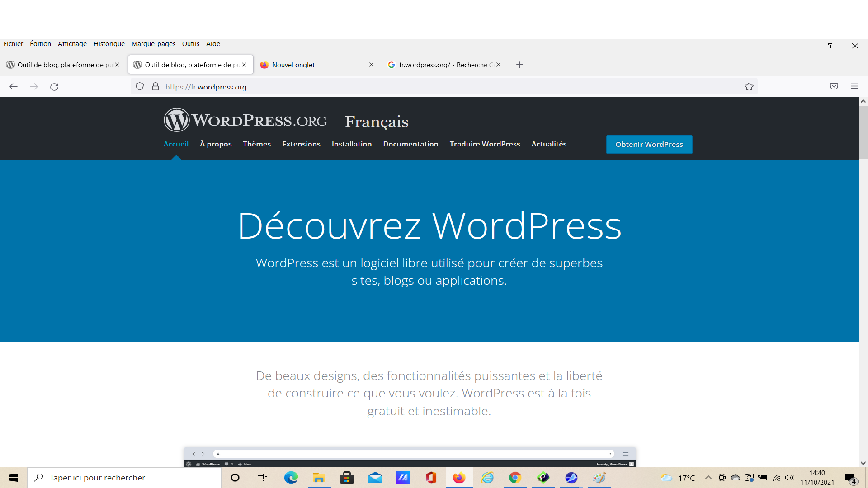This screenshot has width=868, height=488.
Task: Click the WordPress dashboard preview thumbnail
Action: [410, 457]
